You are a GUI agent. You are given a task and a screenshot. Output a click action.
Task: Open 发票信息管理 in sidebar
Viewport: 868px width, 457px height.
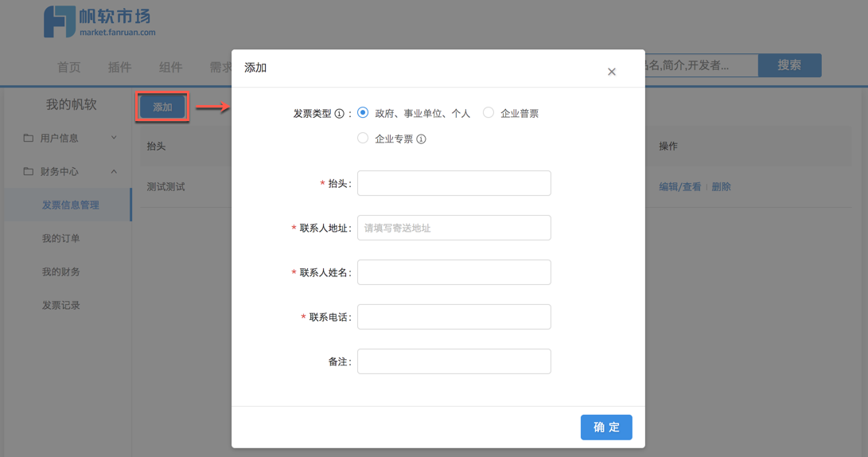coord(68,205)
